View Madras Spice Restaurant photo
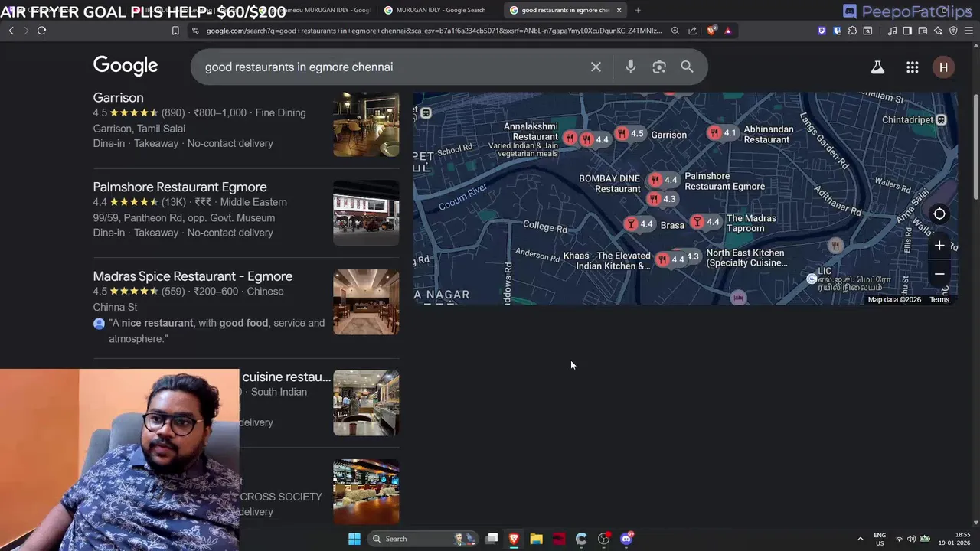 (x=366, y=302)
